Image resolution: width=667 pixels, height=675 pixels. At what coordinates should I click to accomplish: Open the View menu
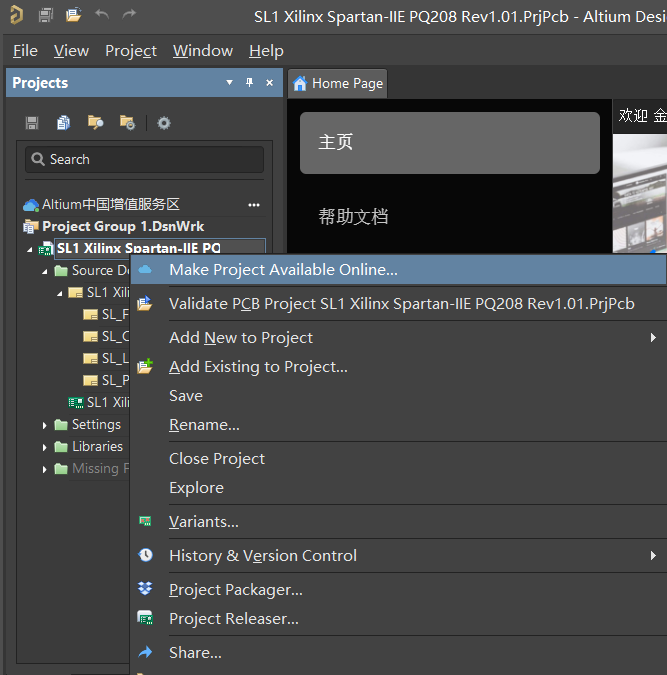(x=71, y=51)
